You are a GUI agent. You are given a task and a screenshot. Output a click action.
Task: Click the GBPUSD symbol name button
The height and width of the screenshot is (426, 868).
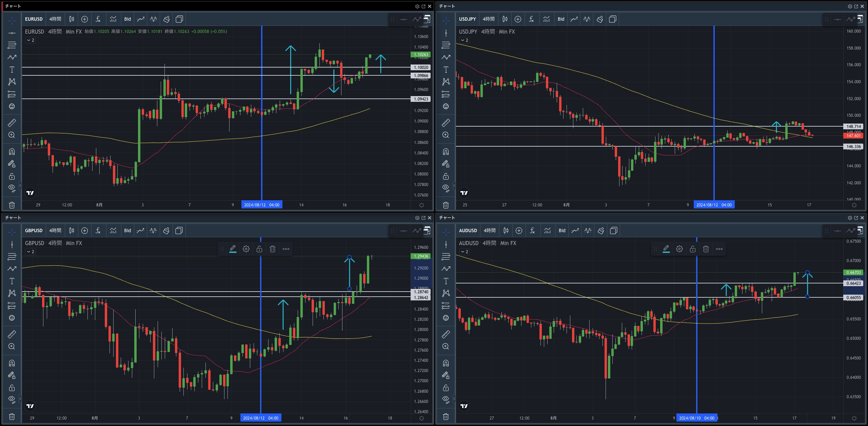(x=34, y=230)
